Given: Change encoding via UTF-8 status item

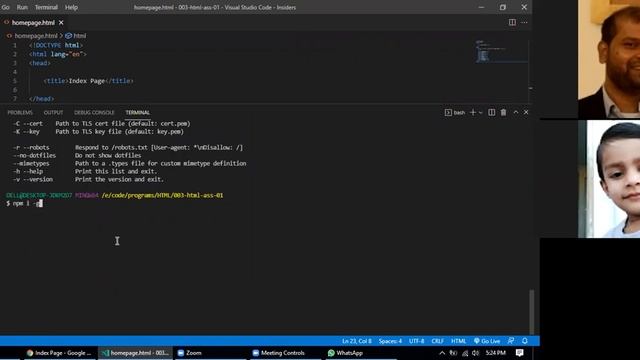Looking at the screenshot, I should (x=416, y=341).
